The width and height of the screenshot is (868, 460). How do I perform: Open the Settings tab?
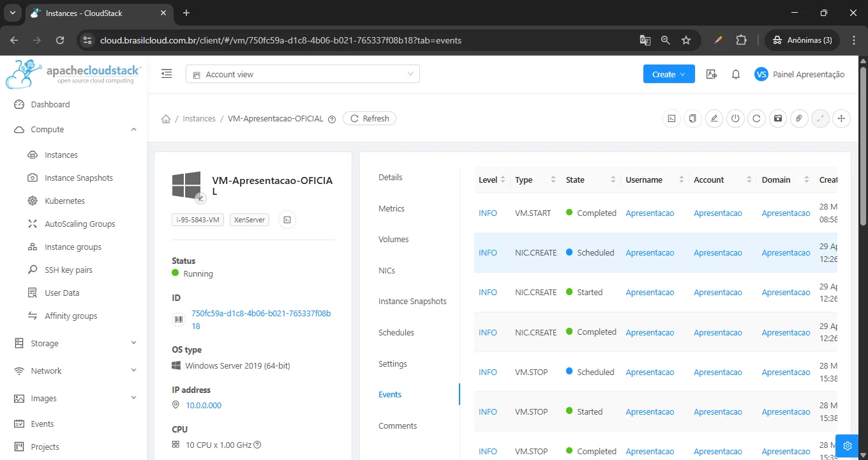(393, 364)
